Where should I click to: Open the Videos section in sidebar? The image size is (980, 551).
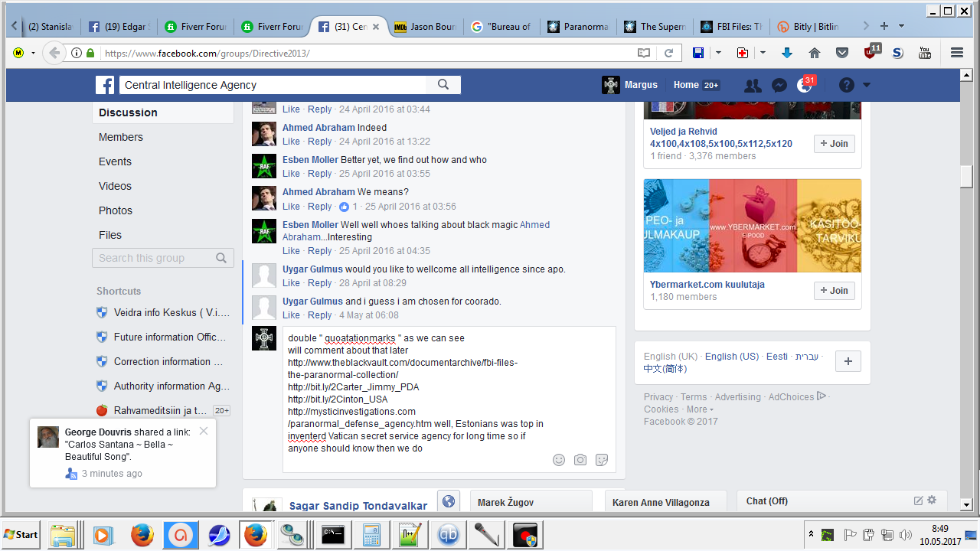pyautogui.click(x=115, y=186)
